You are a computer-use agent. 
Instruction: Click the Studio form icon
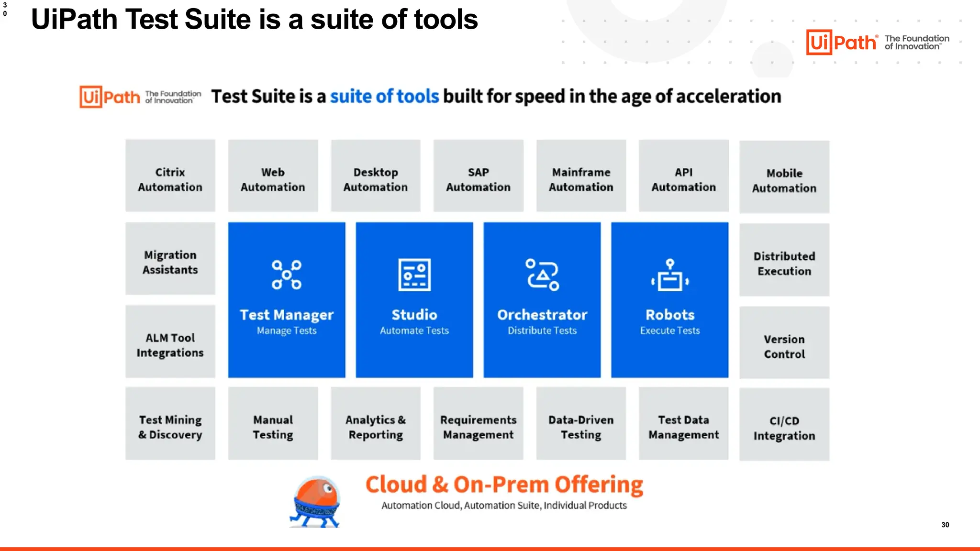pos(414,275)
